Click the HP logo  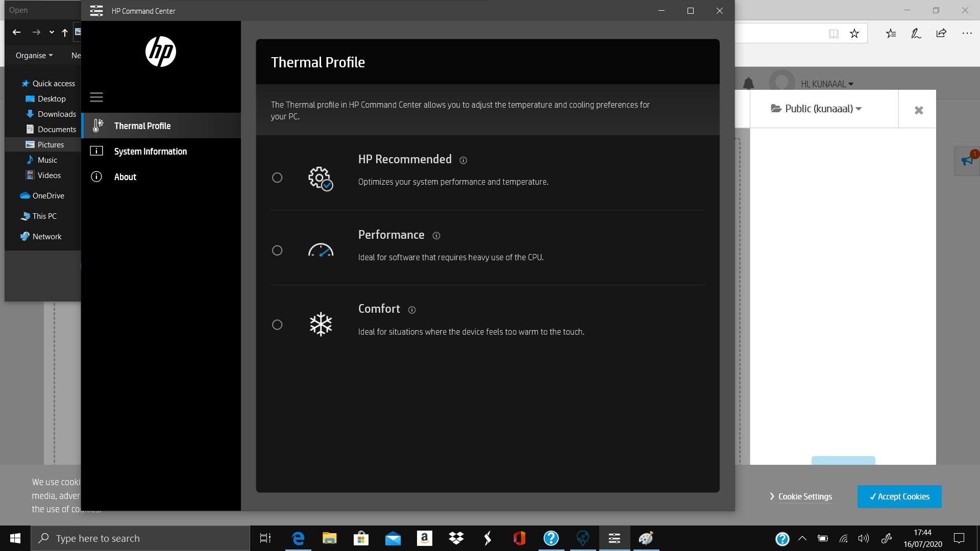(x=161, y=51)
